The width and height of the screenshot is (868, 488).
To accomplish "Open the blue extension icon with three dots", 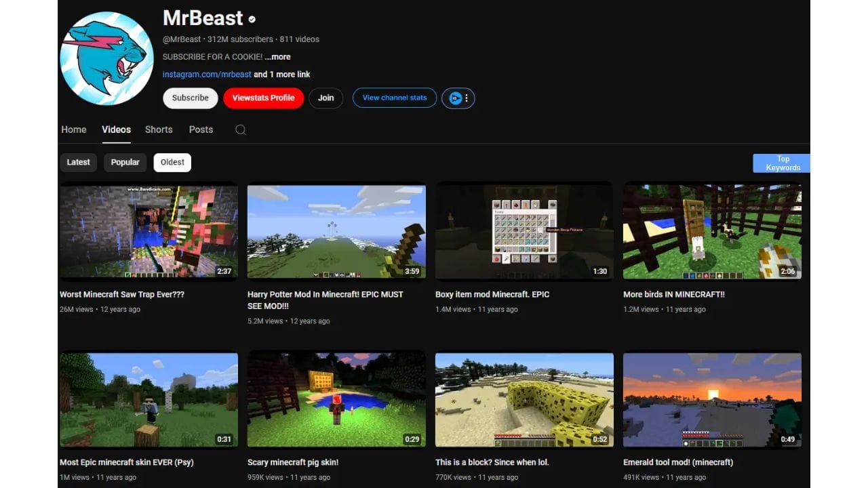I will (458, 98).
